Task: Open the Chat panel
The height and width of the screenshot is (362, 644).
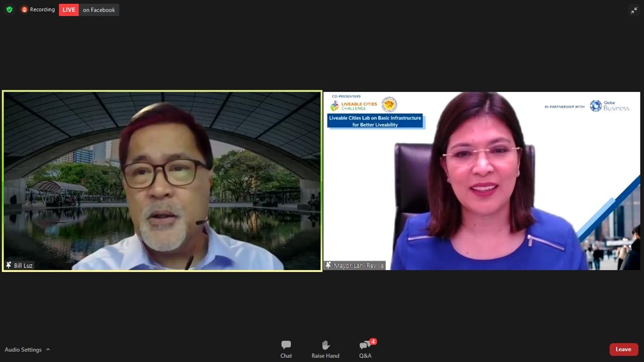Action: click(286, 349)
